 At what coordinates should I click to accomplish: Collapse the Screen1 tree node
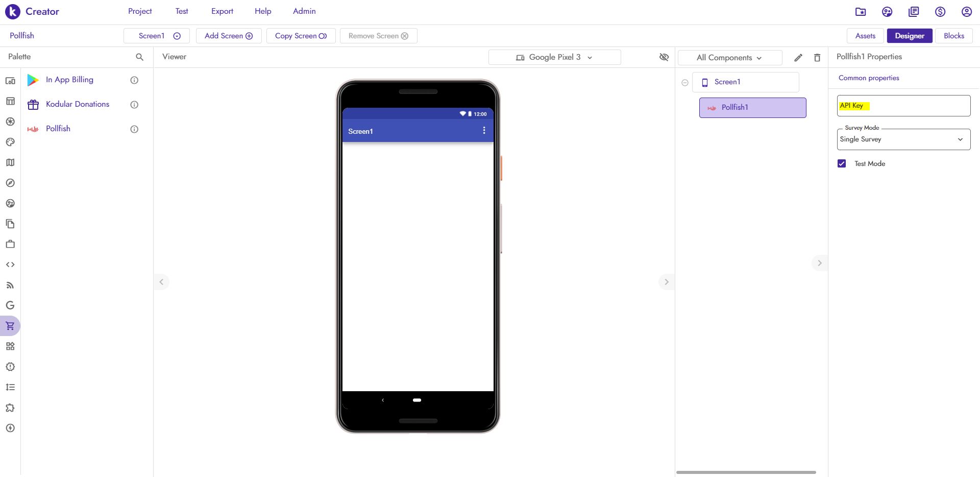click(x=685, y=83)
